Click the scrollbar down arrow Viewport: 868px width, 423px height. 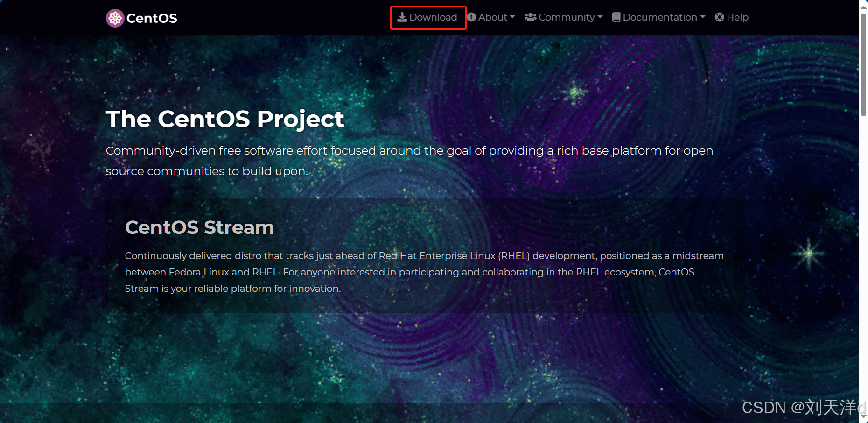[863, 417]
